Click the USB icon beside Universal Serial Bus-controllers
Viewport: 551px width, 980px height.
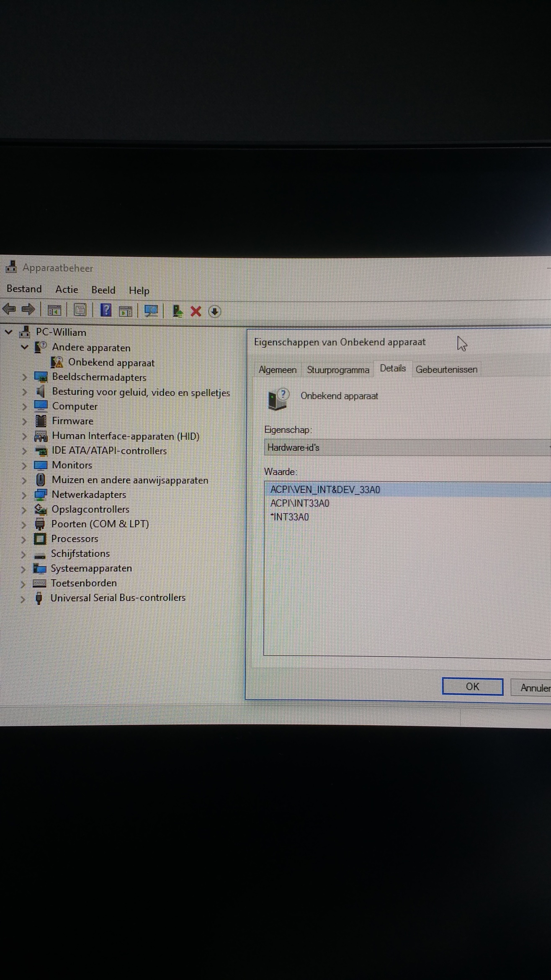39,598
